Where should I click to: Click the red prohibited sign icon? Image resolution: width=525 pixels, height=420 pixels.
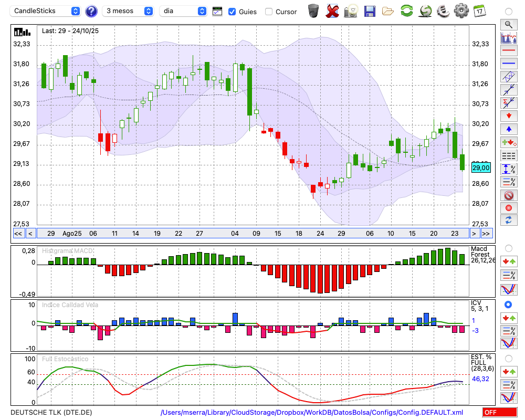point(508,195)
